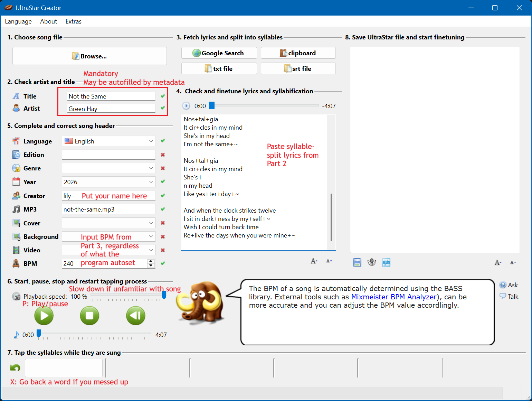Increase lyrics font size with the A+ icon

tap(313, 261)
